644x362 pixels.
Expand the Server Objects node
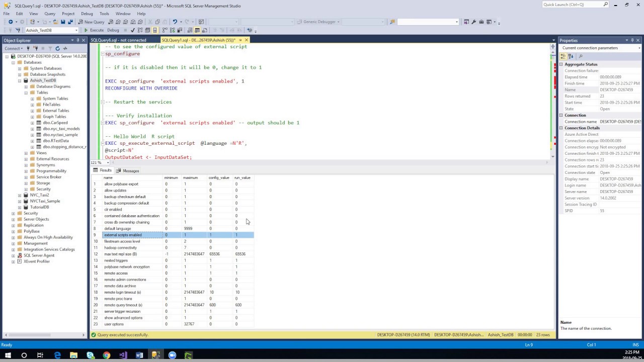pyautogui.click(x=13, y=219)
